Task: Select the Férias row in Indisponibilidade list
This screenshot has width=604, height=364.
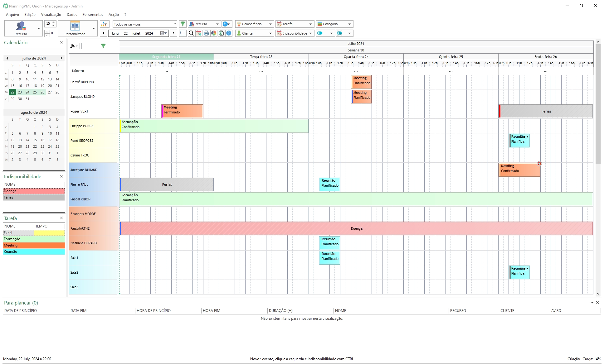Action: coord(34,197)
